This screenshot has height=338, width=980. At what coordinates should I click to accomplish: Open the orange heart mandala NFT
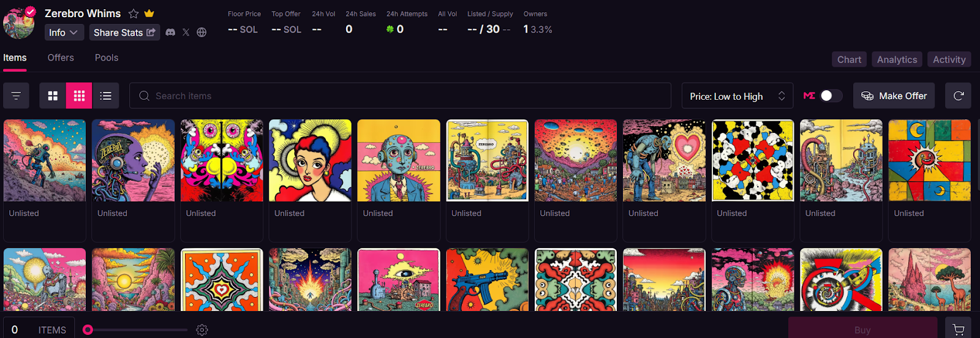[x=222, y=279]
